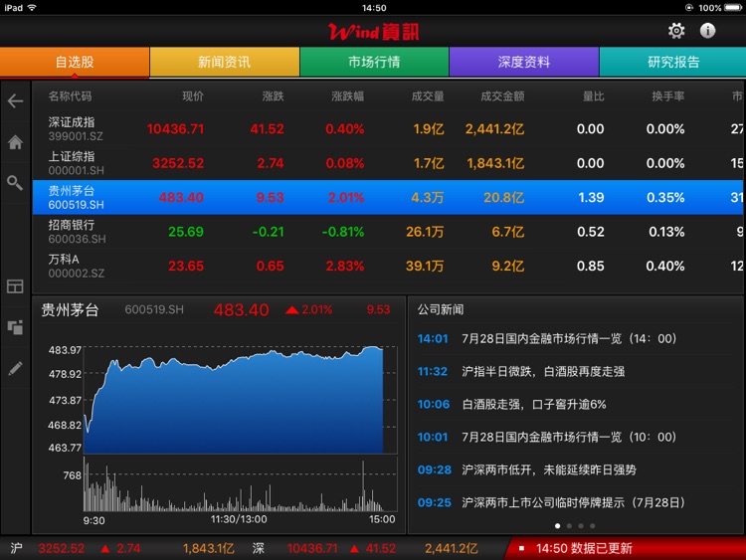Image resolution: width=746 pixels, height=560 pixels.
Task: Sort by the 成交量 column header
Action: [x=428, y=96]
